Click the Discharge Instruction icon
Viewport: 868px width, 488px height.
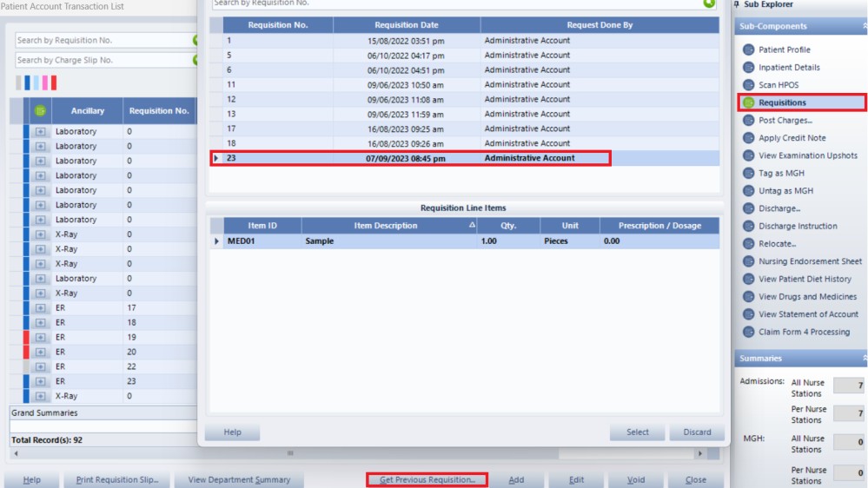pyautogui.click(x=748, y=226)
